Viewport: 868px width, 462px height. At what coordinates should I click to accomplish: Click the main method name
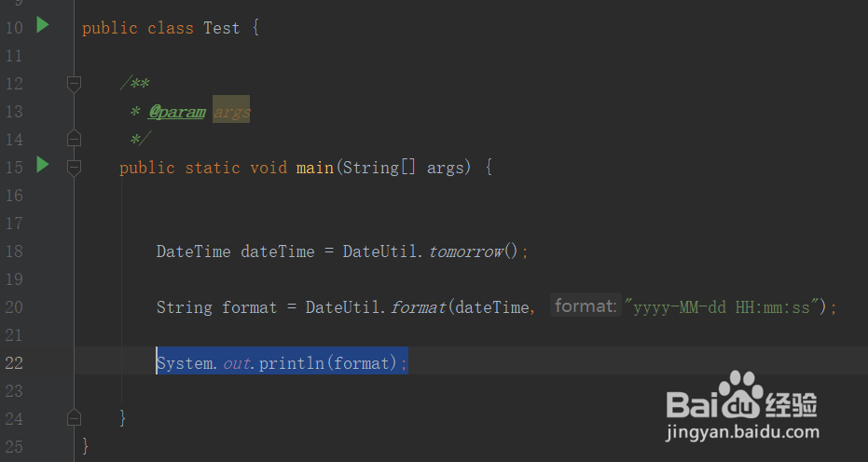314,168
